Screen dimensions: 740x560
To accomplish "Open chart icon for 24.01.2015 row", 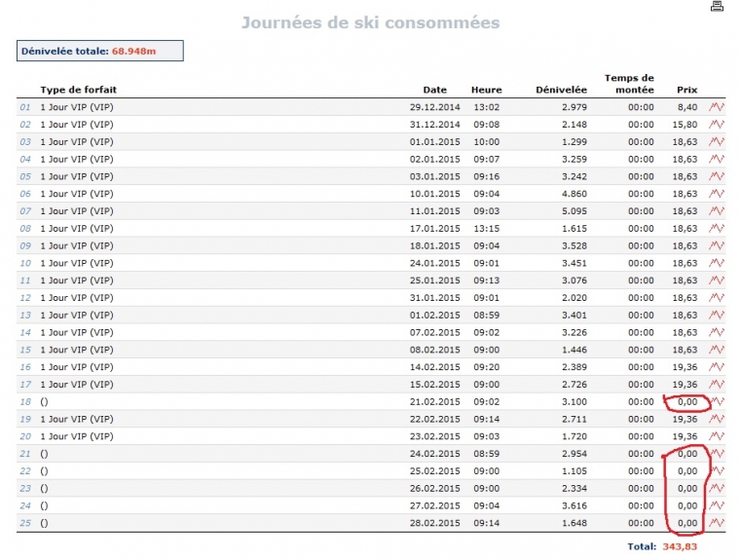I will 717,263.
